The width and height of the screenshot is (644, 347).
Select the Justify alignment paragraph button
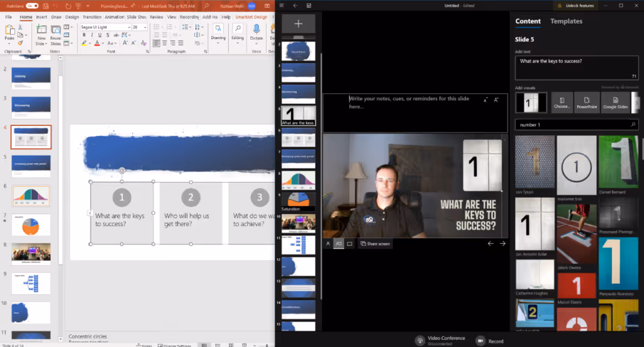pyautogui.click(x=181, y=43)
